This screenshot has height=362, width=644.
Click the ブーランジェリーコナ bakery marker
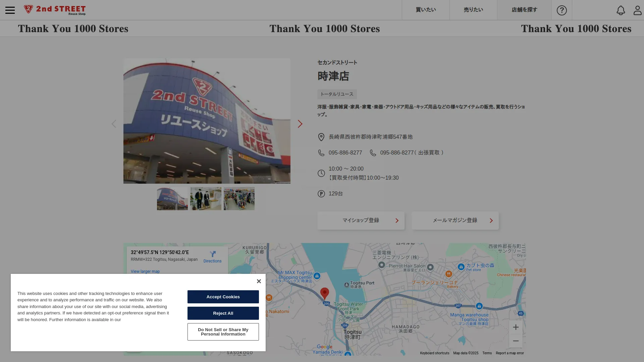pyautogui.click(x=448, y=274)
